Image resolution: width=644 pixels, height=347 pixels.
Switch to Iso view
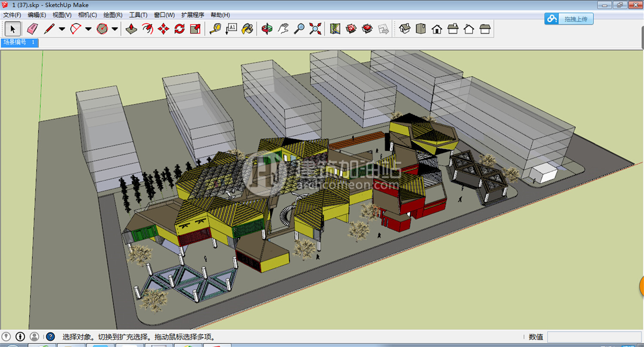point(405,29)
